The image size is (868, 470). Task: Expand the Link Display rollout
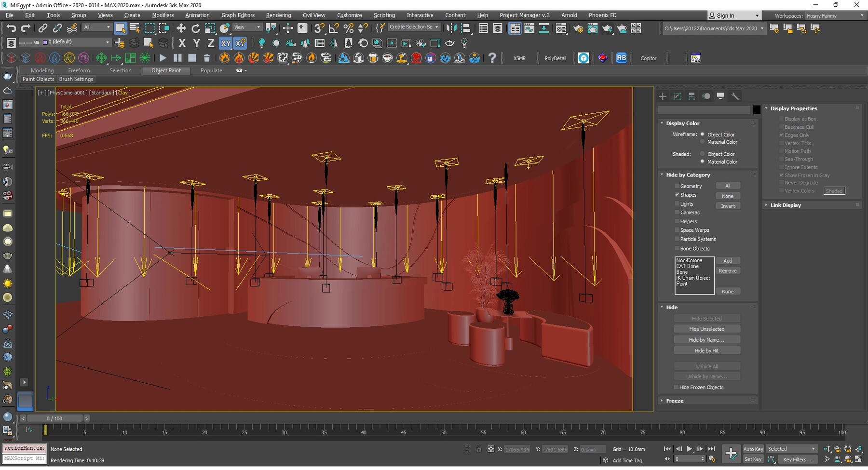point(785,205)
